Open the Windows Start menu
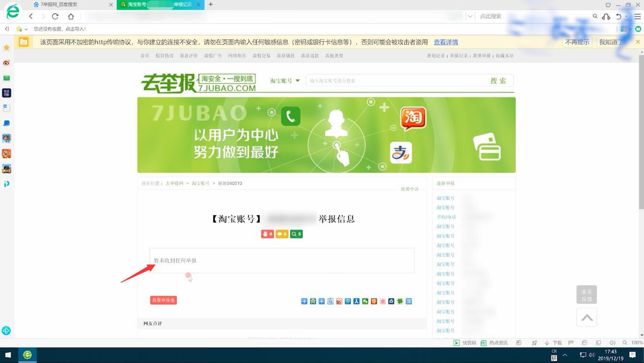 8,355
